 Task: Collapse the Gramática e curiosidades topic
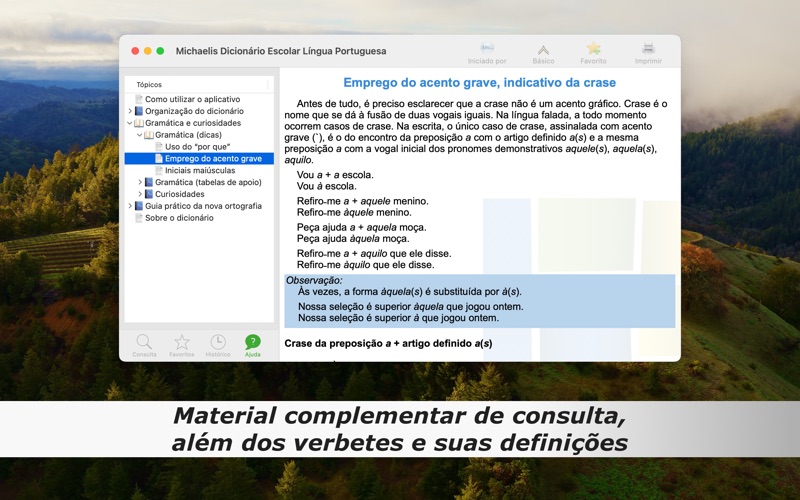click(x=130, y=123)
